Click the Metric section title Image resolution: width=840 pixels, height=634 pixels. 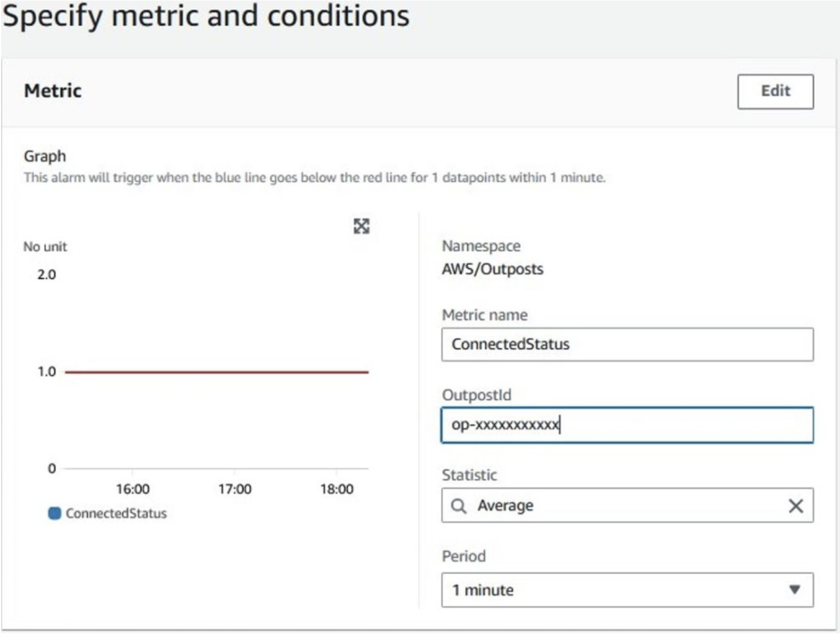[x=53, y=90]
